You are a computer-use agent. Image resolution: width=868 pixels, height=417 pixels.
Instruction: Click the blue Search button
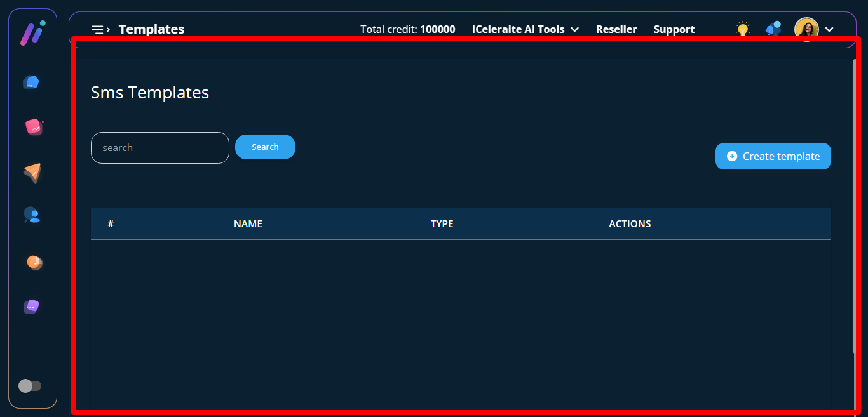[265, 147]
